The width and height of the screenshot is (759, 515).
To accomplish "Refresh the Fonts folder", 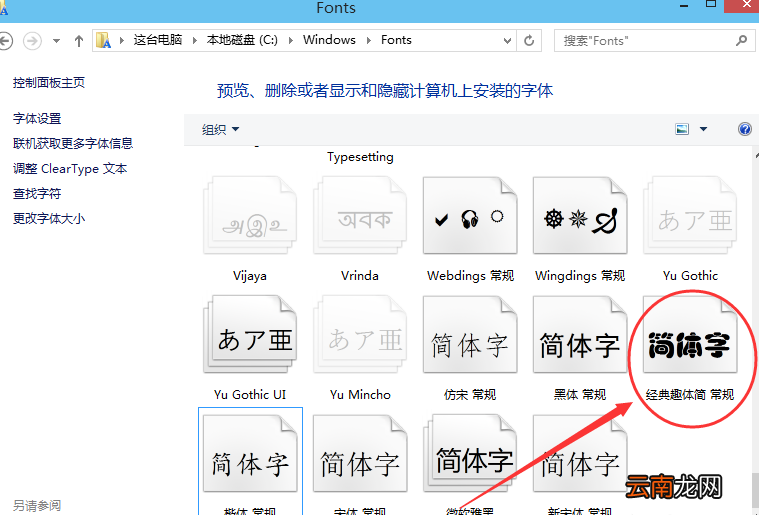I will [x=529, y=40].
